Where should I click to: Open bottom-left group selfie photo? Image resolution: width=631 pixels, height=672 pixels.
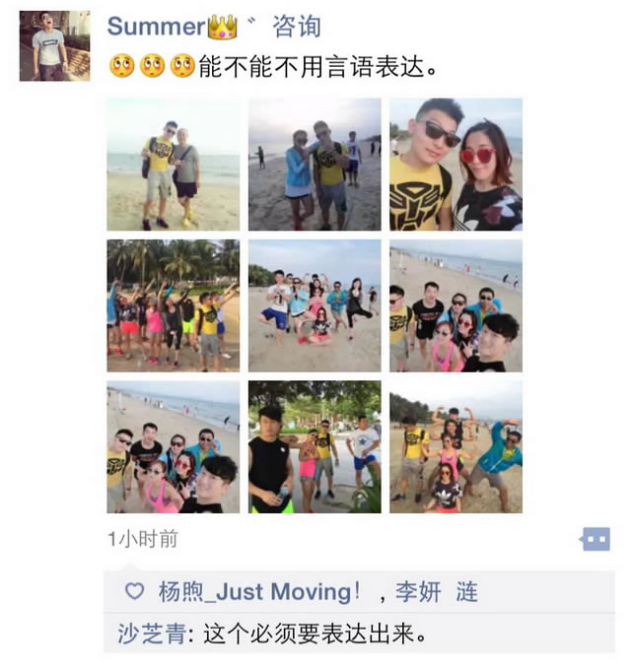(x=174, y=447)
